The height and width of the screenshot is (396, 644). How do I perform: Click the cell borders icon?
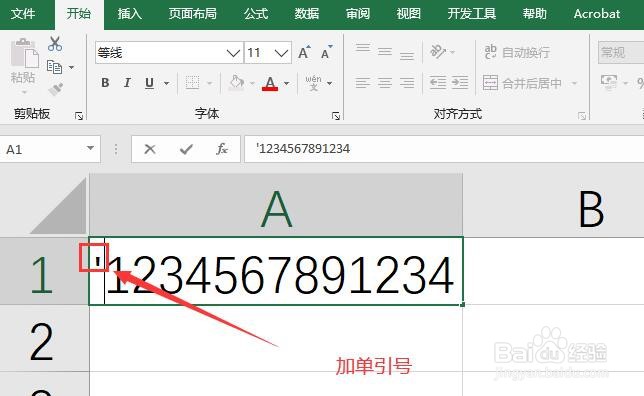tap(192, 83)
